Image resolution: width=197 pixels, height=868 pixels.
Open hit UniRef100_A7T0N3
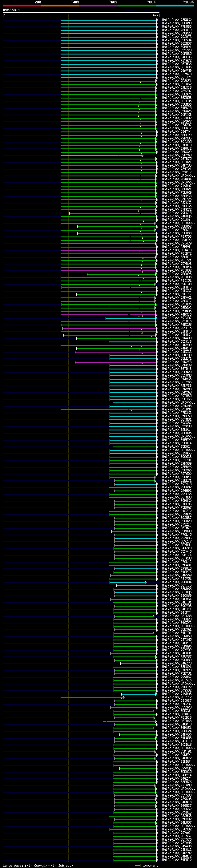pyautogui.click(x=176, y=785)
